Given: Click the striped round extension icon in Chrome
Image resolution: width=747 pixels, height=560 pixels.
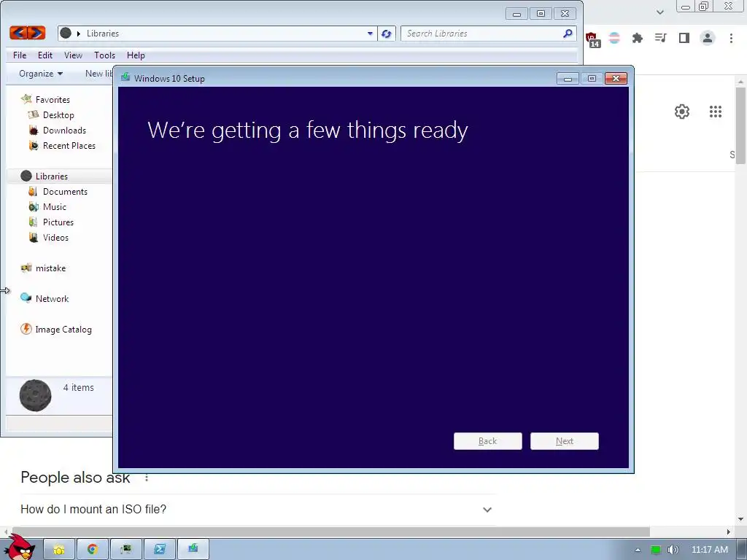Looking at the screenshot, I should point(614,38).
